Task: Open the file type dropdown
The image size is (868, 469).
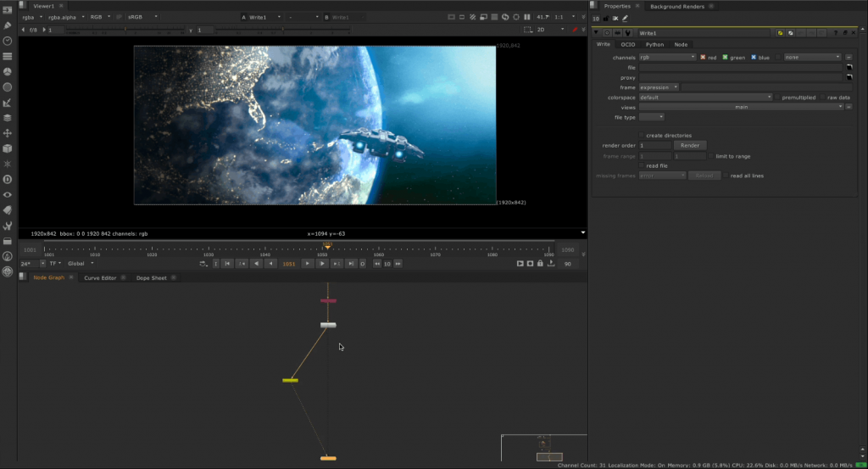Action: coord(651,117)
